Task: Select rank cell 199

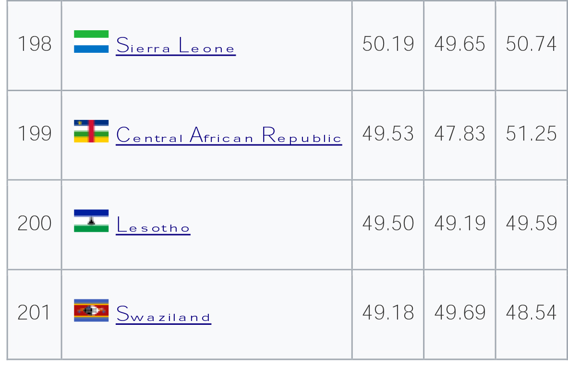Action: point(35,135)
